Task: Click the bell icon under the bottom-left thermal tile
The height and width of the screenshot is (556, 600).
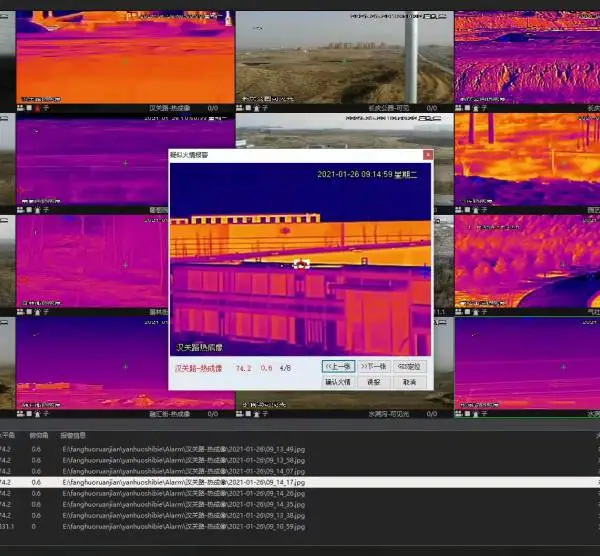Action: (37, 414)
